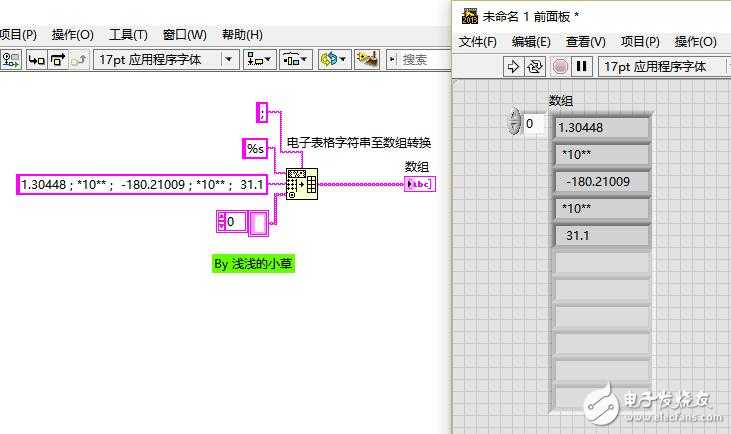Click the Step Out debugging icon
Screen dimensions: 731x434
79,60
